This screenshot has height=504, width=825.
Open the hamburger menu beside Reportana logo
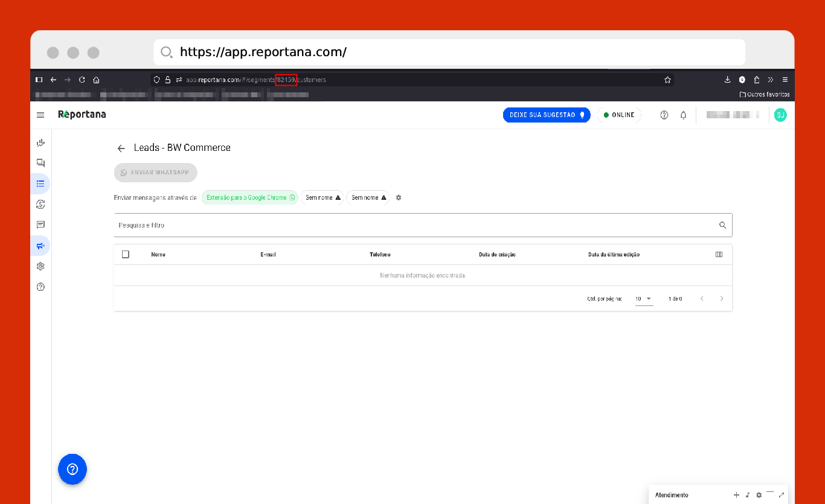[x=40, y=115]
